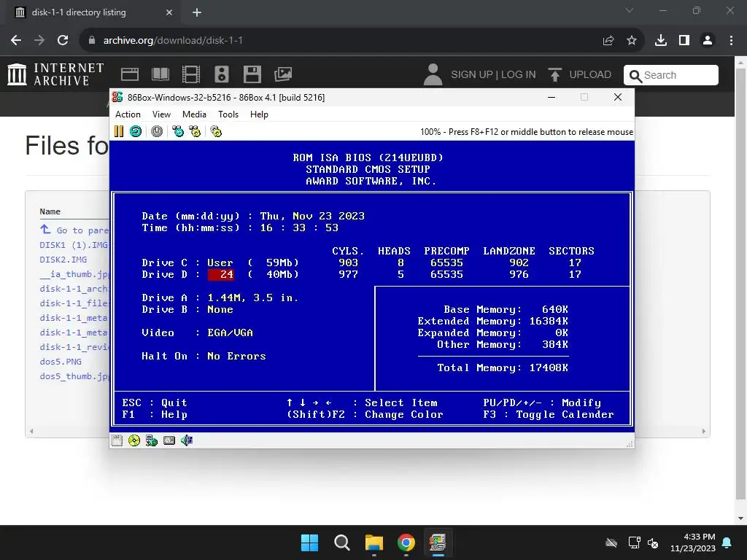The height and width of the screenshot is (560, 747).
Task: Open 86Box settings toolbar icon
Action: (x=216, y=131)
